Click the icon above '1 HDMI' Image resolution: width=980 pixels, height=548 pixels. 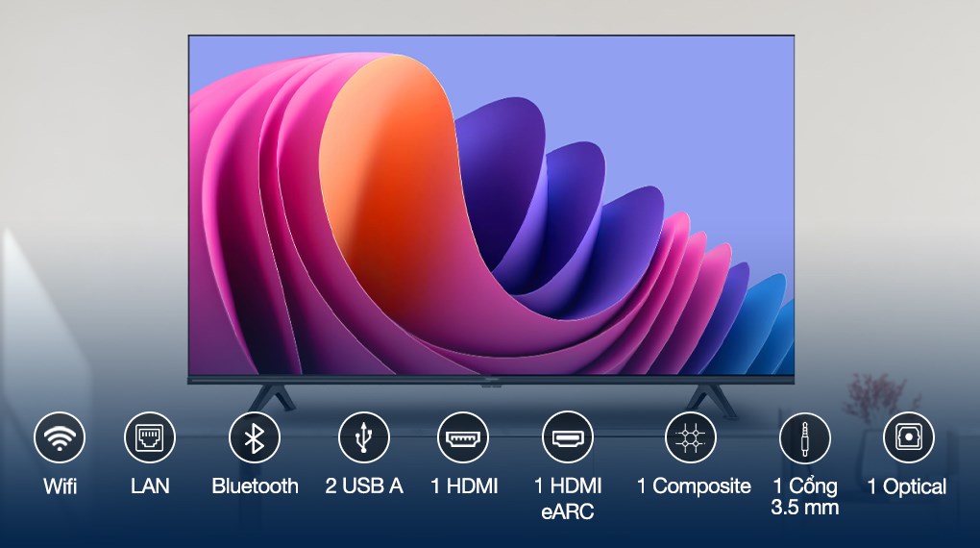point(463,437)
